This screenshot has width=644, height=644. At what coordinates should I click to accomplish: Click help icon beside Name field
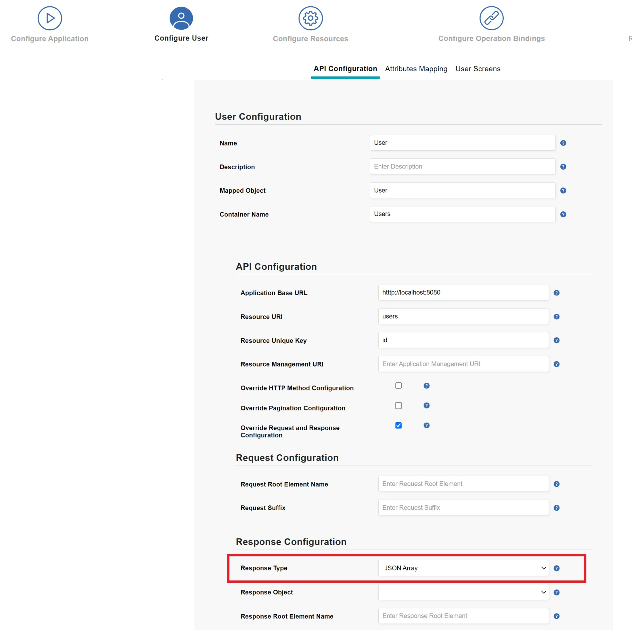[x=563, y=143]
